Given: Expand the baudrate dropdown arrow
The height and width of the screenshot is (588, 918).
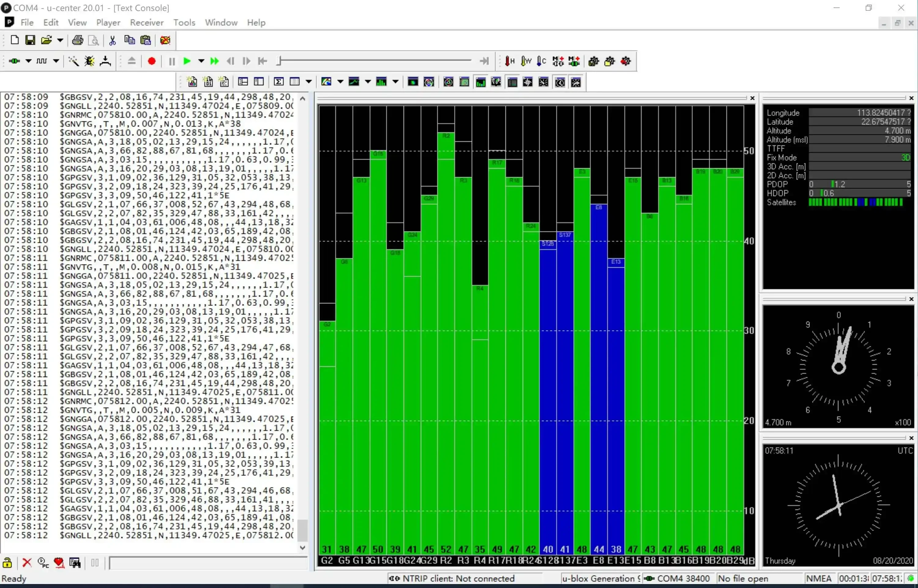Looking at the screenshot, I should click(56, 61).
